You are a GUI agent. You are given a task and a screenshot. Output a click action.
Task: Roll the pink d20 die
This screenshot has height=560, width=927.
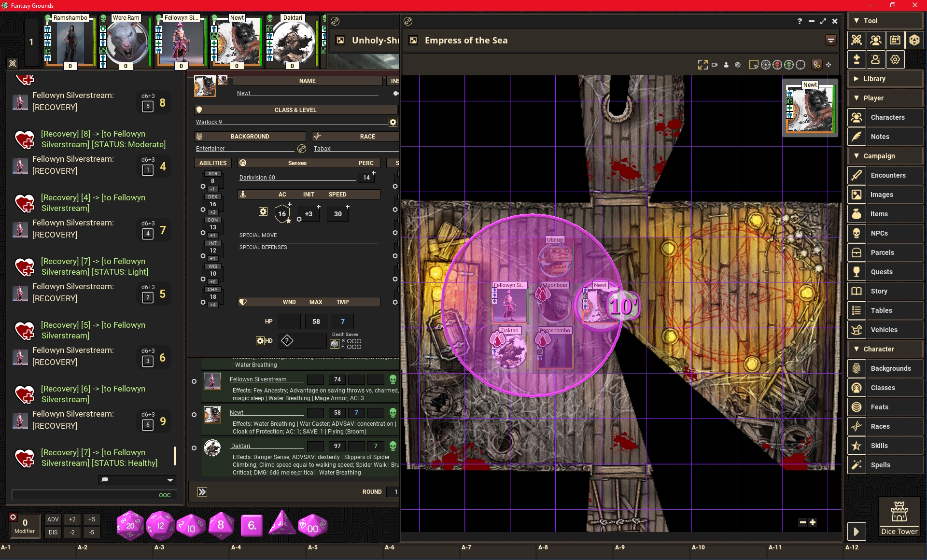[x=130, y=525]
